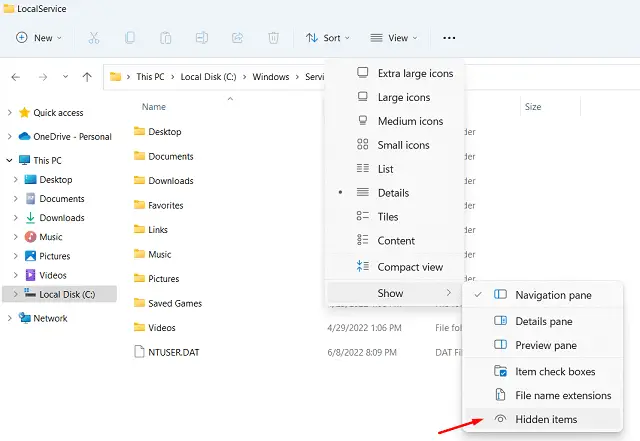This screenshot has height=441, width=640.
Task: Select Videos under This PC in sidebar
Action: pyautogui.click(x=46, y=275)
